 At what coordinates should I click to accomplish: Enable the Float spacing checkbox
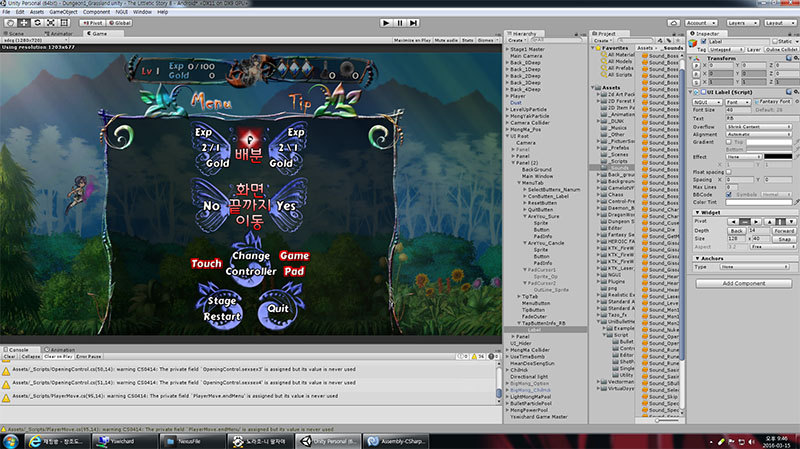(x=731, y=171)
